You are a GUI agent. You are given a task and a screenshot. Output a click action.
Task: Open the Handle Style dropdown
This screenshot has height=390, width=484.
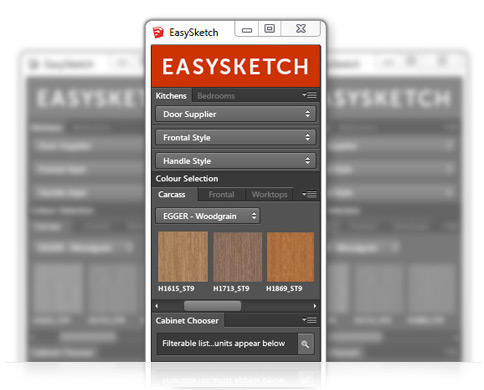coord(236,161)
